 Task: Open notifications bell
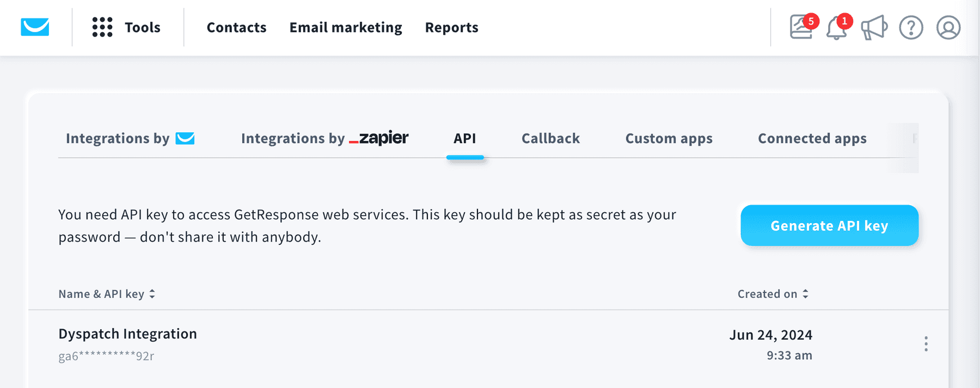pyautogui.click(x=837, y=28)
